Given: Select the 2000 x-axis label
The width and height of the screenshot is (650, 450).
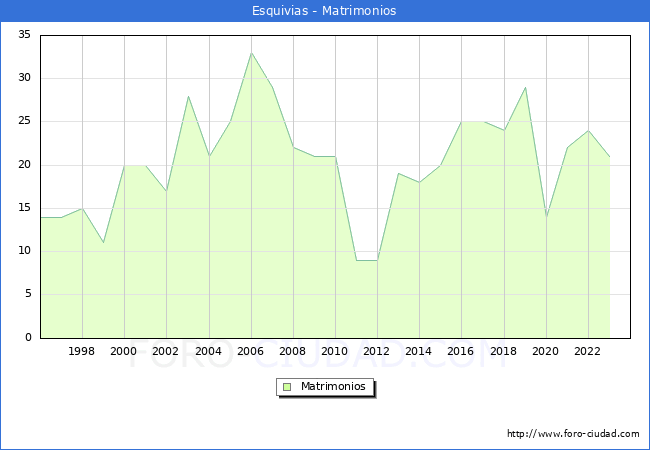Looking at the screenshot, I should click(x=123, y=351).
